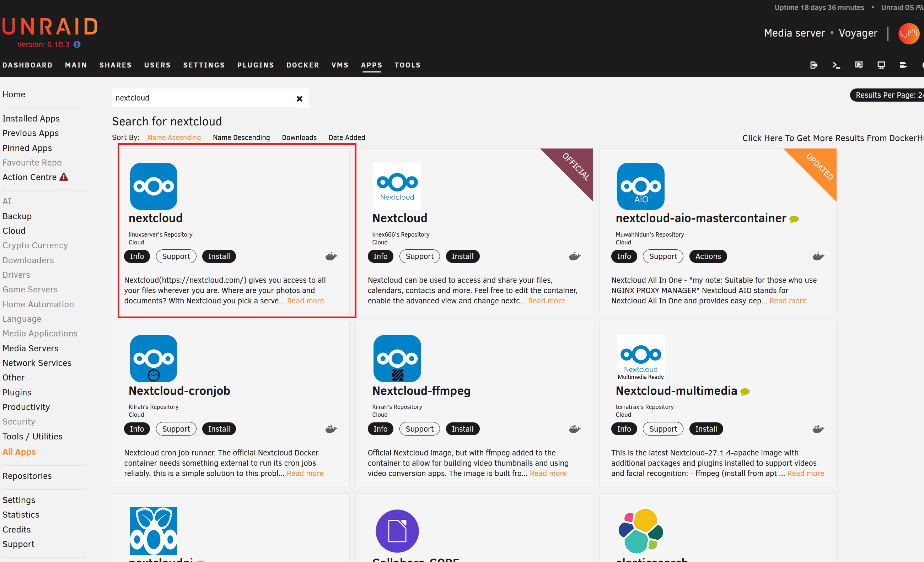The image size is (924, 562).
Task: Sort results by Name Ascending
Action: coord(174,137)
